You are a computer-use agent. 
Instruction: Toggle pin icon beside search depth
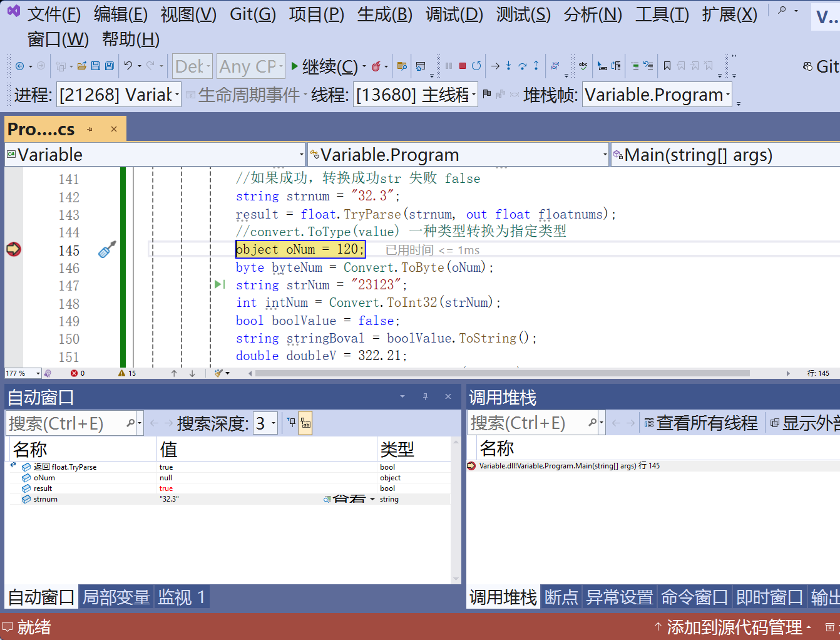pos(291,423)
